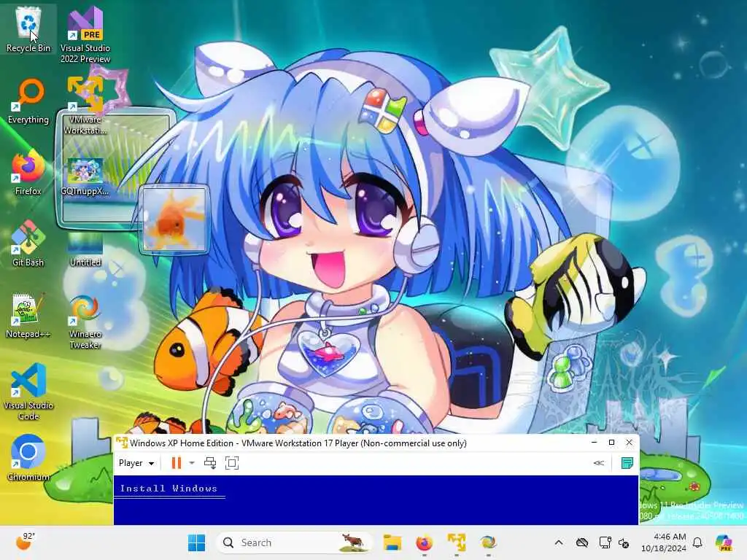Open the notifications bell icon

697,542
